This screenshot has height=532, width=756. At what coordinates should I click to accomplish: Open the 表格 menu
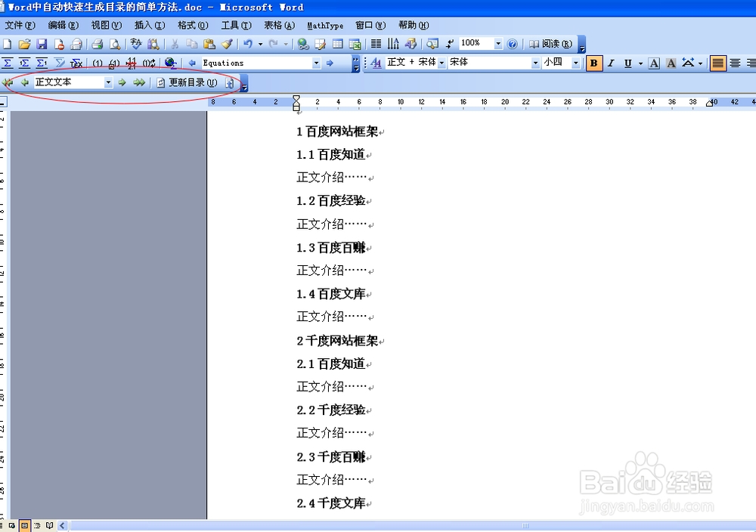coord(279,25)
